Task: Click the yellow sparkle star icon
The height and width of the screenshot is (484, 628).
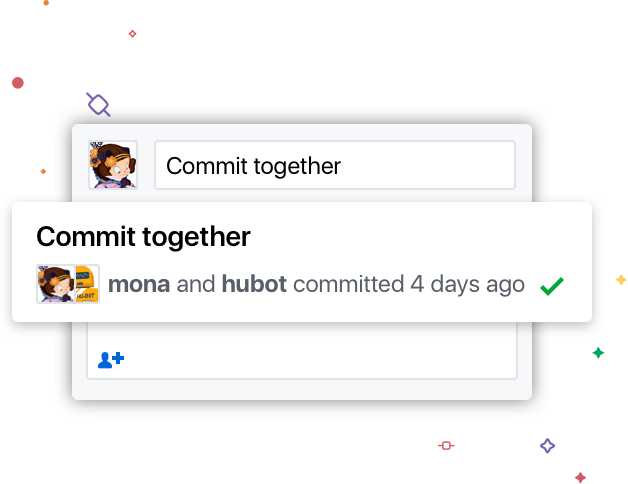Action: click(621, 280)
